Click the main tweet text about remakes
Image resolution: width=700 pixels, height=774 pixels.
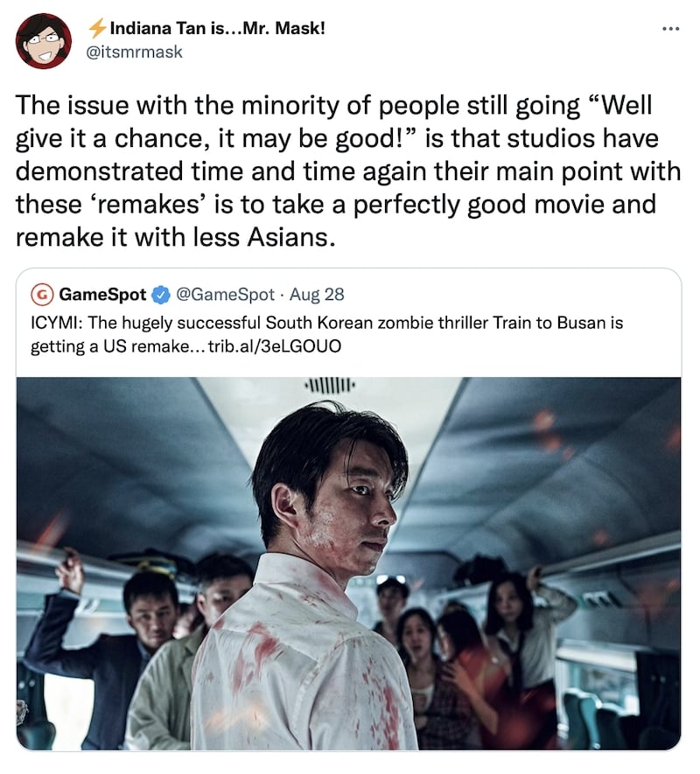[x=347, y=171]
